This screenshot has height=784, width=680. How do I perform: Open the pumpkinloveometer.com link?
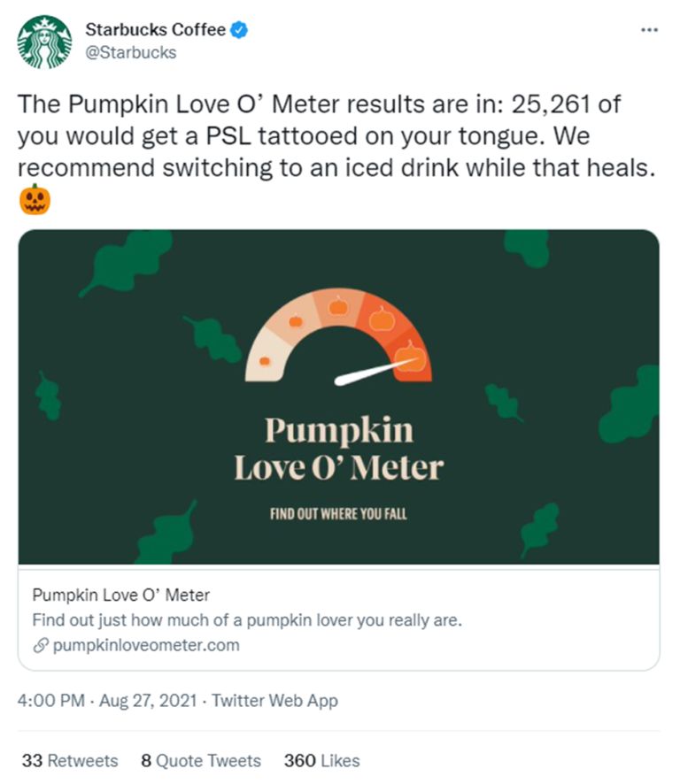point(146,645)
